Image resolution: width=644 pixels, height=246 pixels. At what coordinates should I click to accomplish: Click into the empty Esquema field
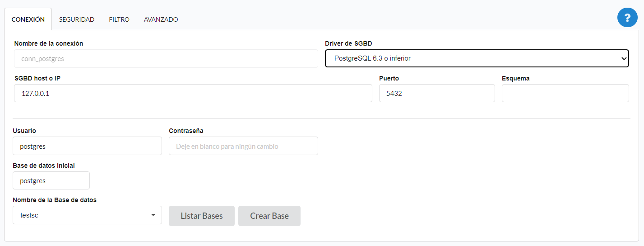tap(565, 93)
